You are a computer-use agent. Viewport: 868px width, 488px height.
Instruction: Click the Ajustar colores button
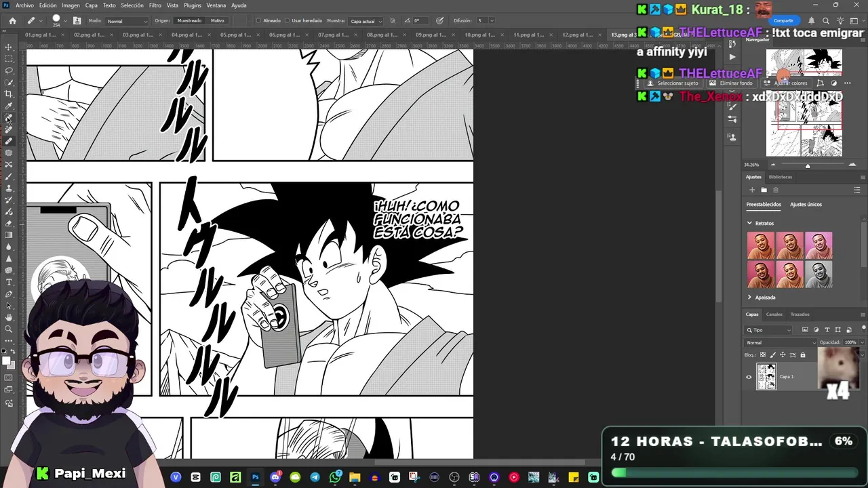[786, 83]
